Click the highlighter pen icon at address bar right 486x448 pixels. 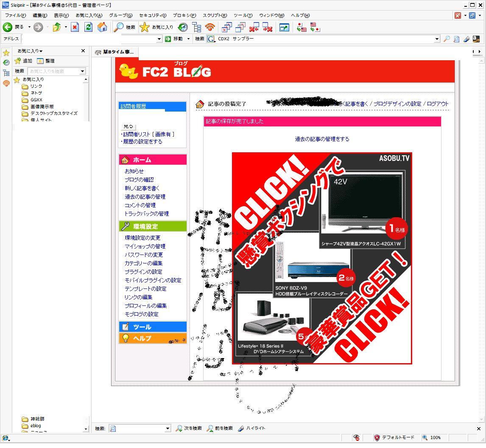click(x=466, y=39)
